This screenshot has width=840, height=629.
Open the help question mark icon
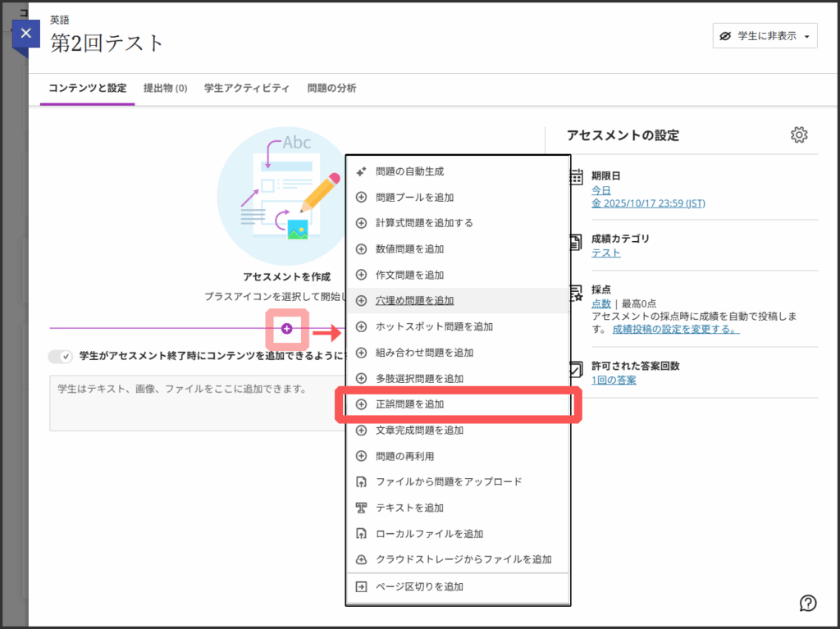coord(807,603)
